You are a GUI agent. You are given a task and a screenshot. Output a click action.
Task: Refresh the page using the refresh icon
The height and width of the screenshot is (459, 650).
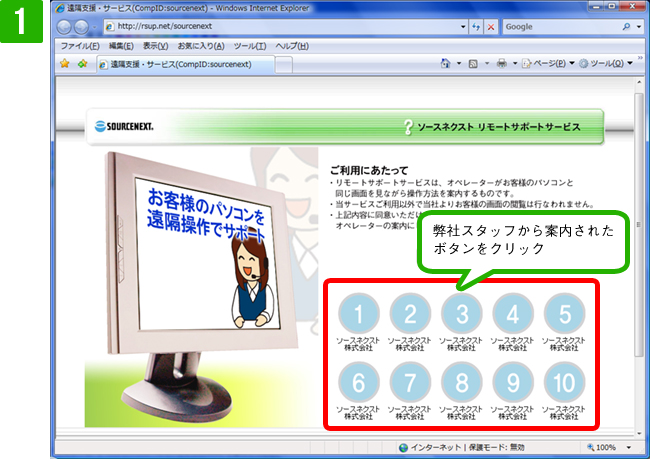coord(476,27)
